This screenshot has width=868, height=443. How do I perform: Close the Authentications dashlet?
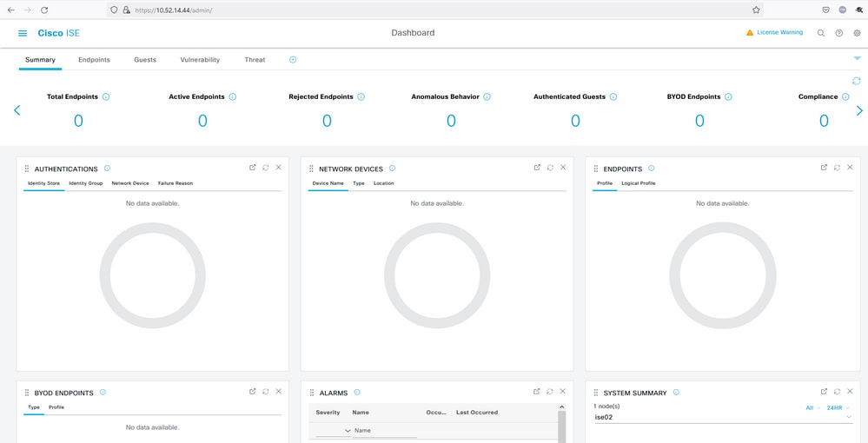(x=278, y=168)
